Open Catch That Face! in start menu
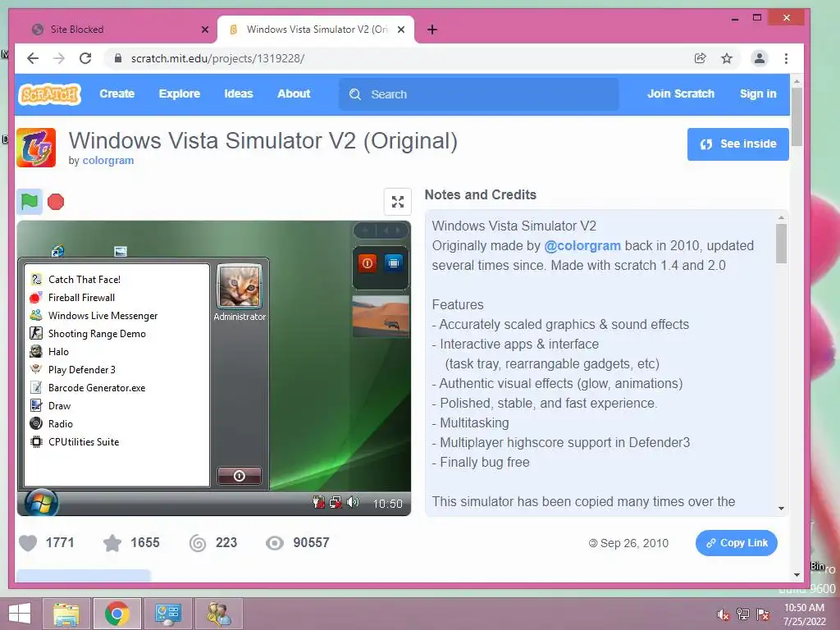Image resolution: width=840 pixels, height=630 pixels. (84, 279)
